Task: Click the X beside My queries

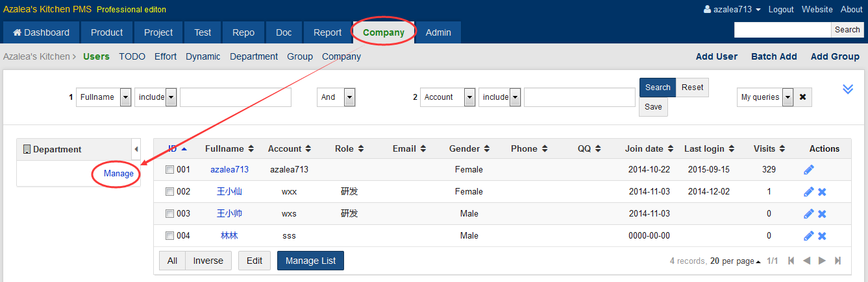Action: (802, 97)
